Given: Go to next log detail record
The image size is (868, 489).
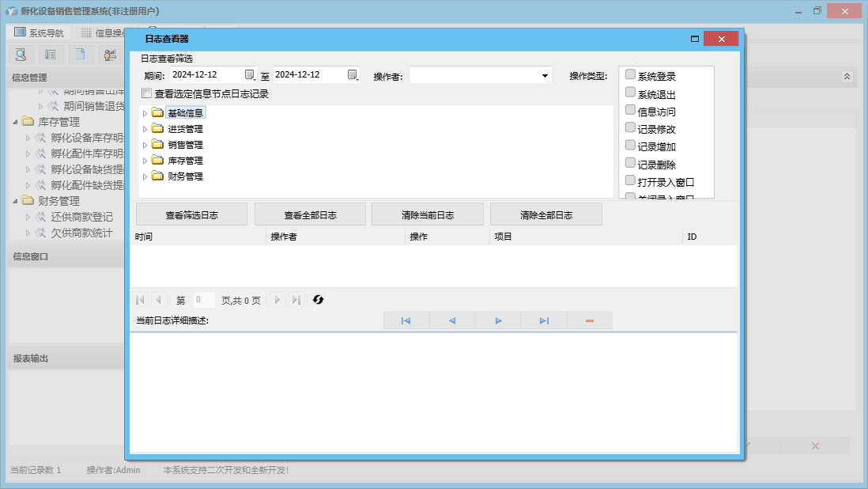Looking at the screenshot, I should click(x=498, y=320).
